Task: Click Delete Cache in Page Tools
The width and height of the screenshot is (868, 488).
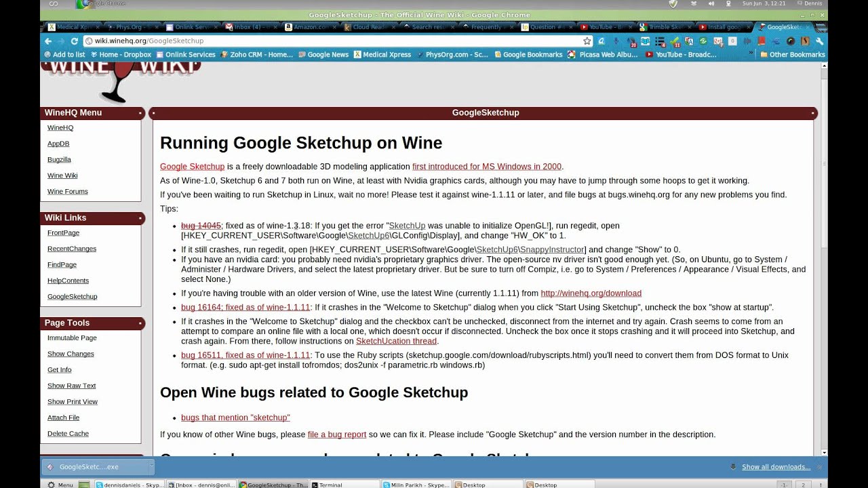Action: point(68,434)
